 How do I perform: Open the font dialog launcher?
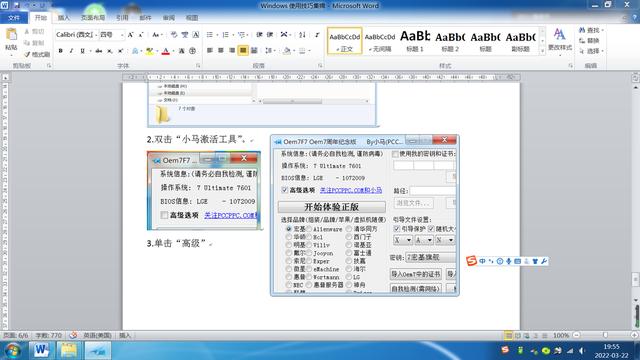click(x=198, y=65)
